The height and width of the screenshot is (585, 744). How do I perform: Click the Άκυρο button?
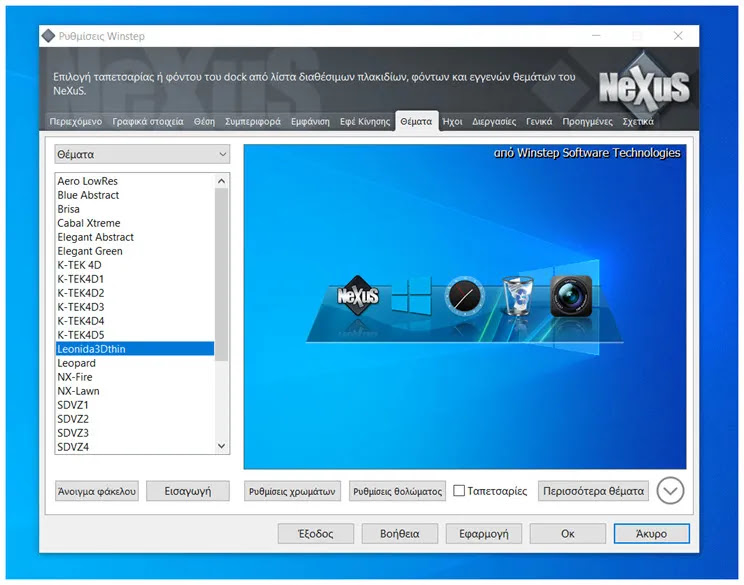pyautogui.click(x=651, y=534)
